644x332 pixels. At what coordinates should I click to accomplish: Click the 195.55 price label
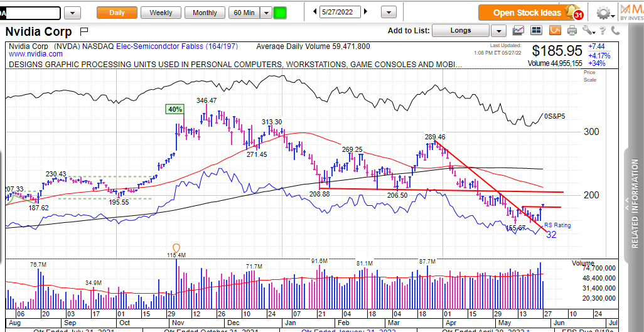tap(119, 202)
